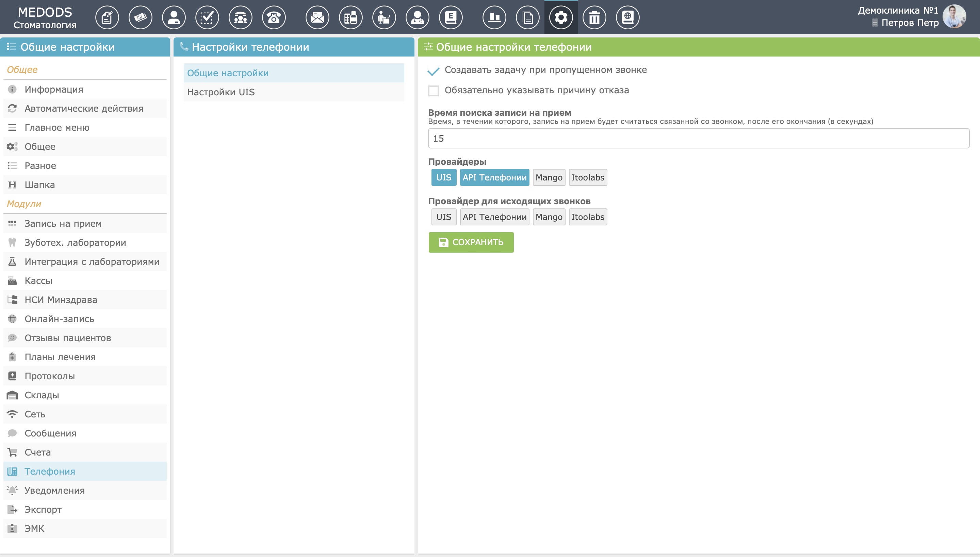Open the Склады module

pyautogui.click(x=85, y=395)
